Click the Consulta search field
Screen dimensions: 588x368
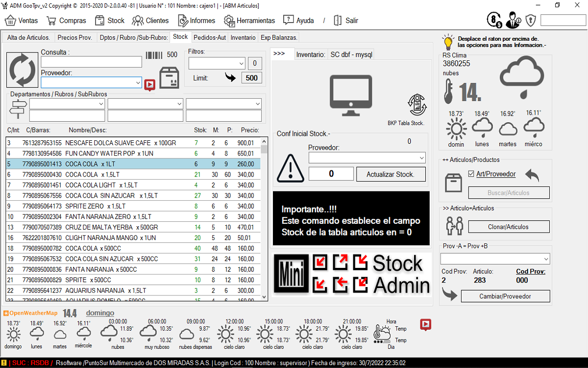(92, 62)
